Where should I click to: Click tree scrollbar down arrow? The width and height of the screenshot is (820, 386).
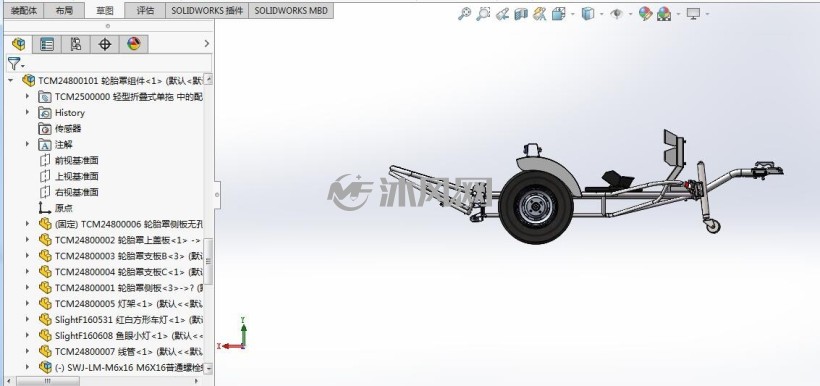(x=208, y=369)
